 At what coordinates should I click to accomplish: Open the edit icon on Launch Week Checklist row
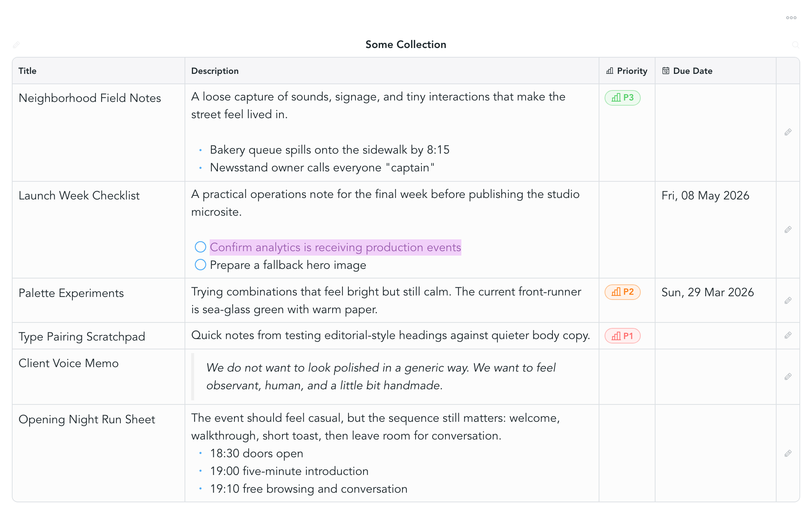(788, 229)
